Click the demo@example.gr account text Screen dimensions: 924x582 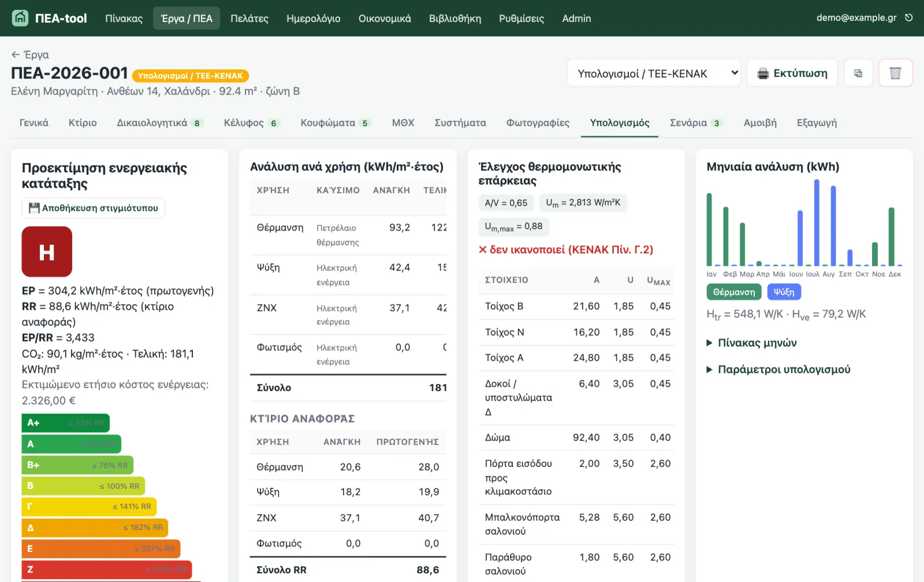point(856,18)
